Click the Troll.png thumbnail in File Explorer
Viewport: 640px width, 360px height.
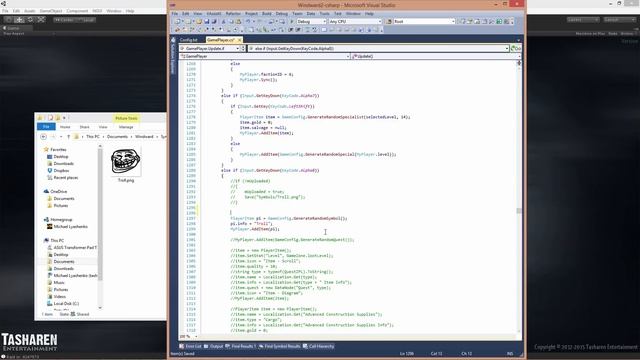point(126,162)
